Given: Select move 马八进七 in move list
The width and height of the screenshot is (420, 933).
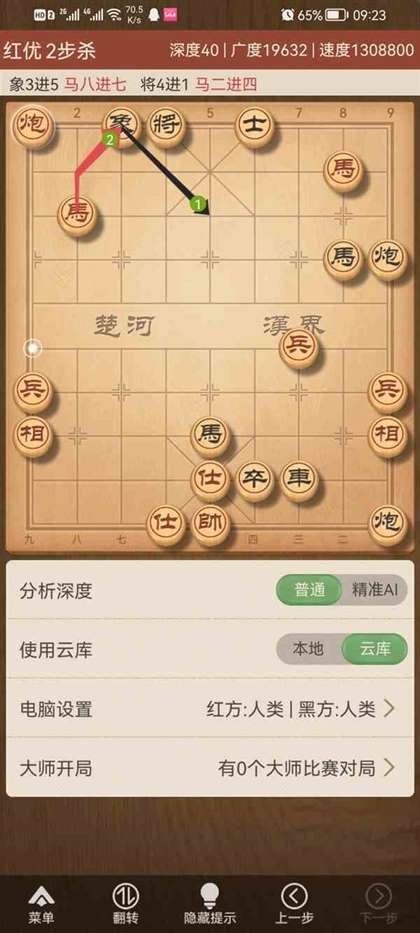Looking at the screenshot, I should click(95, 84).
